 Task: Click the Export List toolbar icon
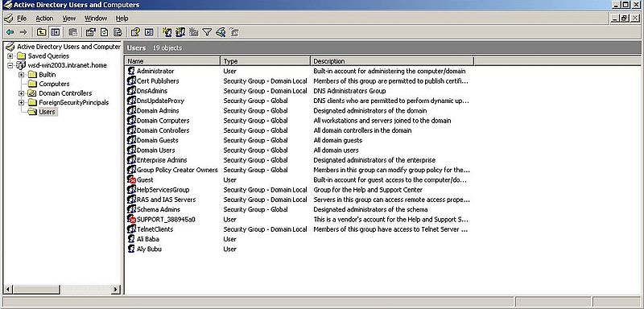(x=118, y=32)
